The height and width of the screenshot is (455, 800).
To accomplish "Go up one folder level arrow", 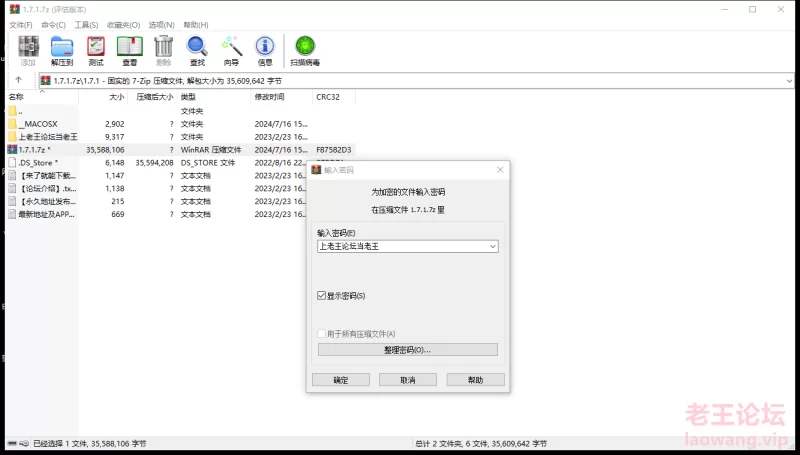I will pyautogui.click(x=18, y=80).
